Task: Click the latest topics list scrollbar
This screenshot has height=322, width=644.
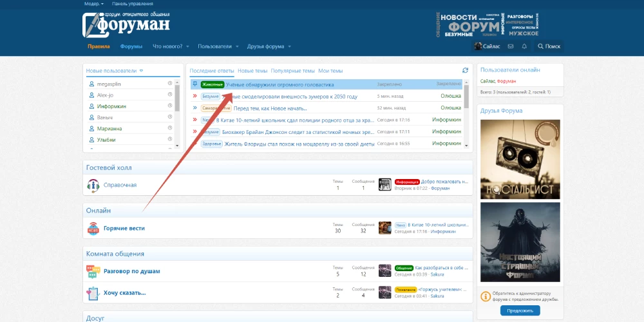Action: point(466,95)
